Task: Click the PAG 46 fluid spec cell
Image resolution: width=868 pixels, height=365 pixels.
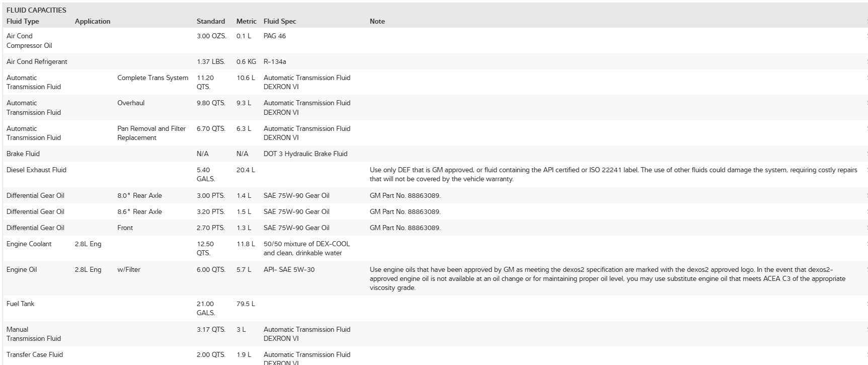Action: pos(275,36)
